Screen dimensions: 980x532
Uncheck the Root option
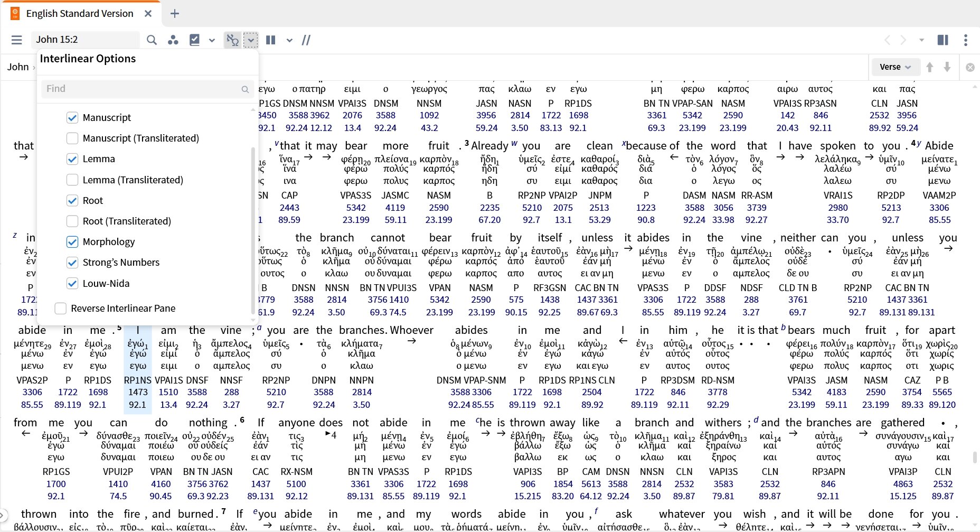coord(72,201)
